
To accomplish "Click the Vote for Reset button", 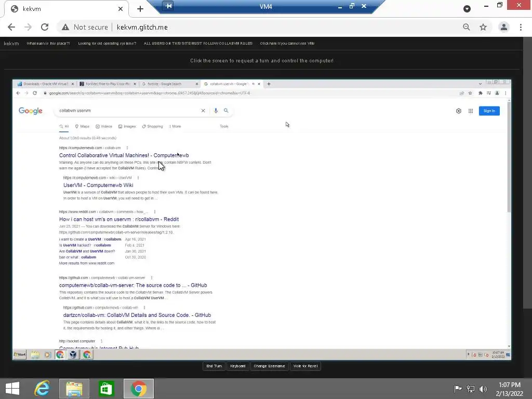I will tap(305, 366).
